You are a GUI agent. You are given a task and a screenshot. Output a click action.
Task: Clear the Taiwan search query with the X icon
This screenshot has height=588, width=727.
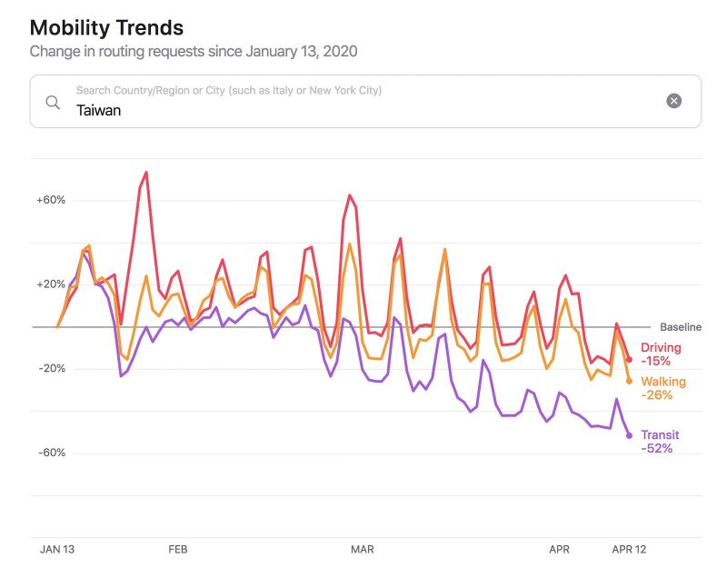click(672, 100)
